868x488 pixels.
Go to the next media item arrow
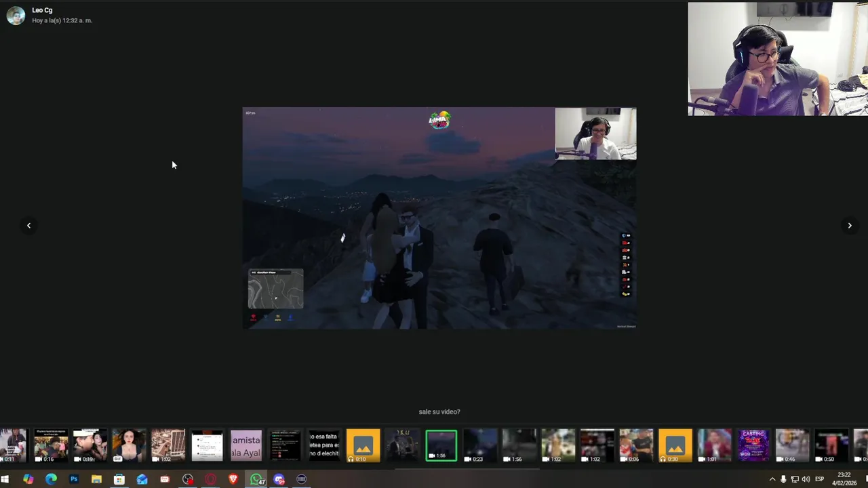tap(850, 225)
